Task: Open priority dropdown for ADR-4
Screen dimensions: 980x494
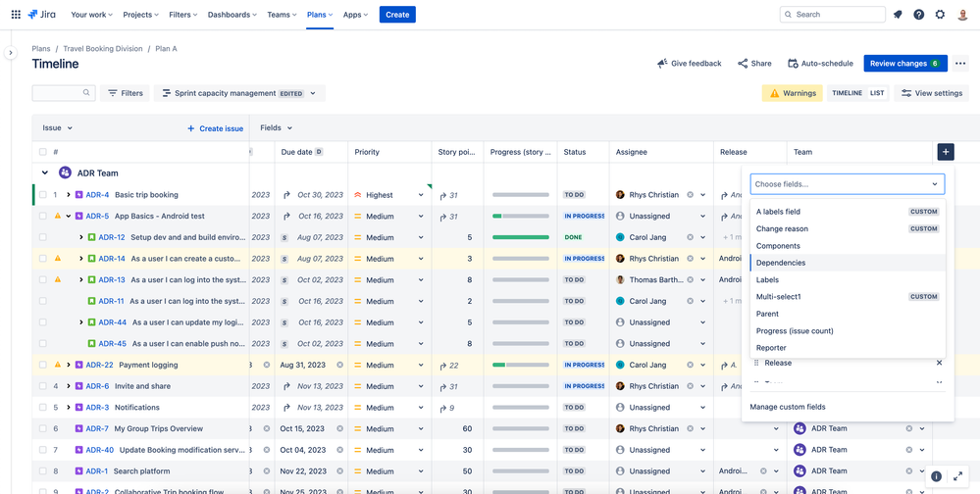Action: [421, 195]
